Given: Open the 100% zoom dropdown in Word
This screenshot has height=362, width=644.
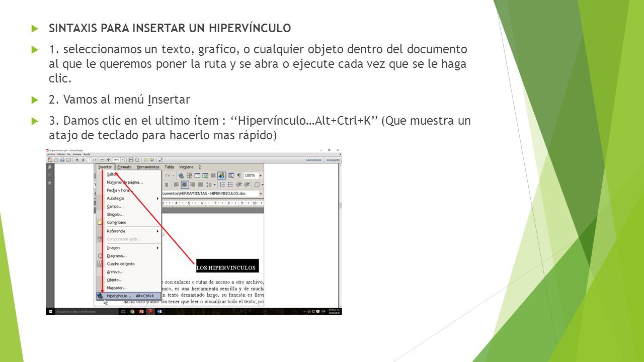Looking at the screenshot, I should coord(261,175).
